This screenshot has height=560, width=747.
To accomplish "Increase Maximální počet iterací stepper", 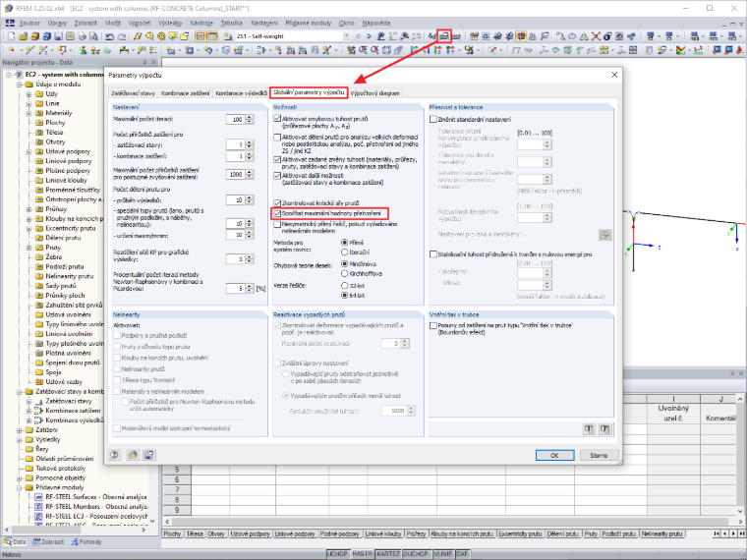I will click(249, 117).
